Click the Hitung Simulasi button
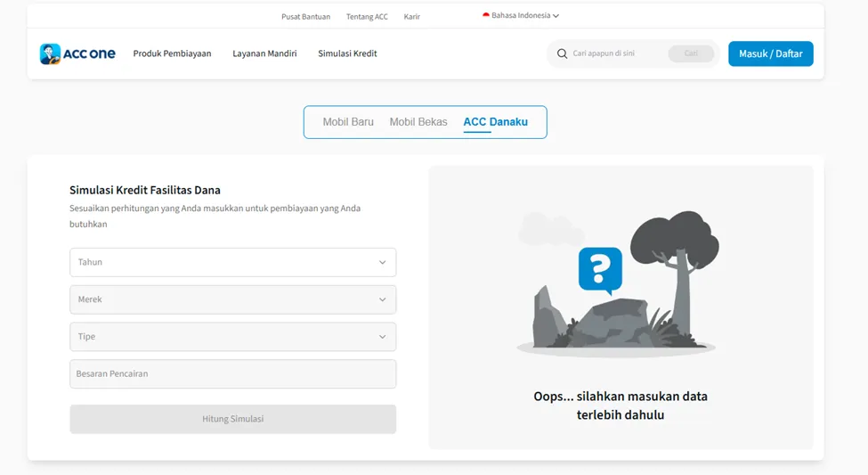 click(x=233, y=419)
